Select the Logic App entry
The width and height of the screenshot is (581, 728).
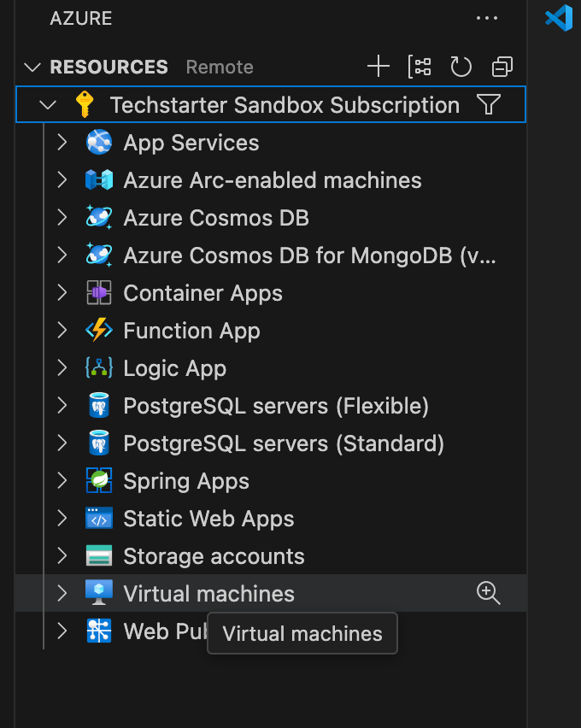pos(174,368)
